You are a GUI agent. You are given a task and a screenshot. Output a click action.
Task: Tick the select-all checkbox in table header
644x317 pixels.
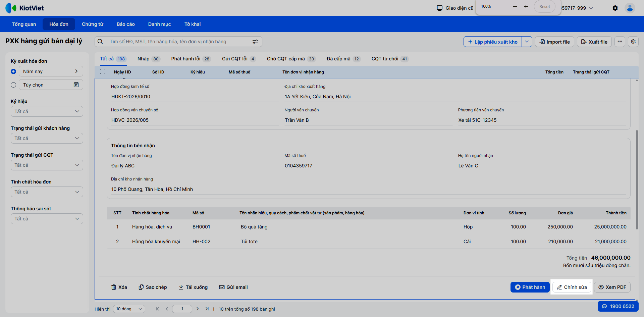[103, 71]
